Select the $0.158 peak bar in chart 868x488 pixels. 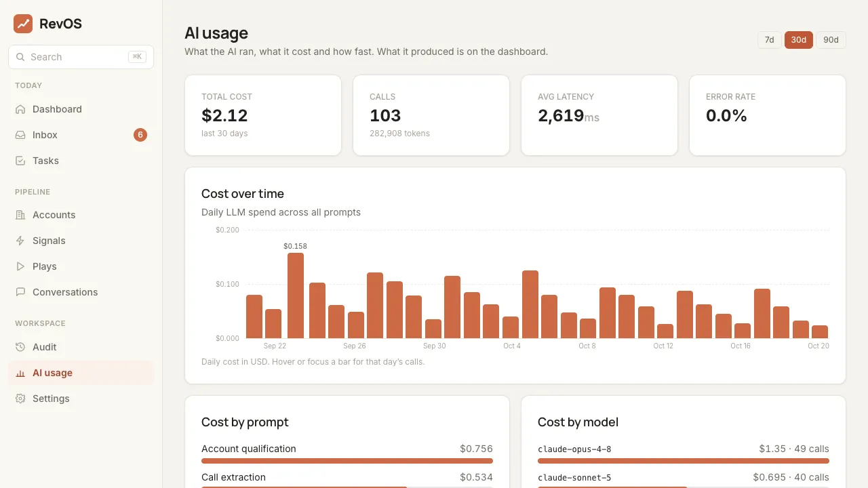(x=295, y=296)
